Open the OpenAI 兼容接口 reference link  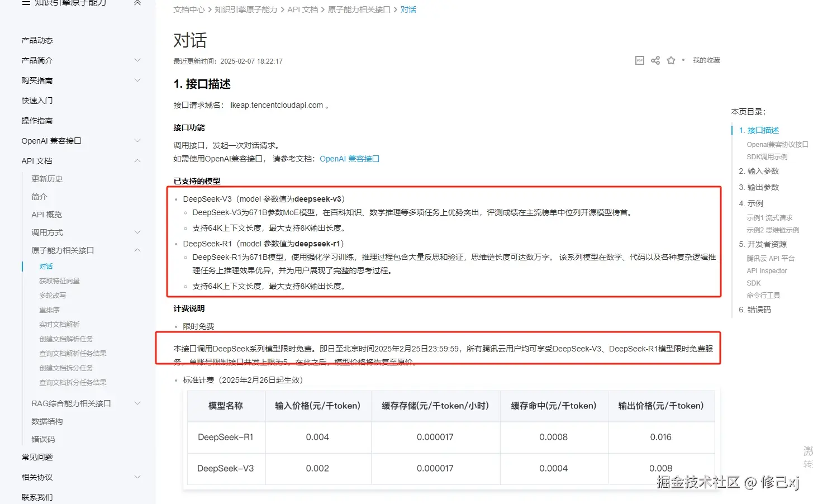click(x=349, y=159)
